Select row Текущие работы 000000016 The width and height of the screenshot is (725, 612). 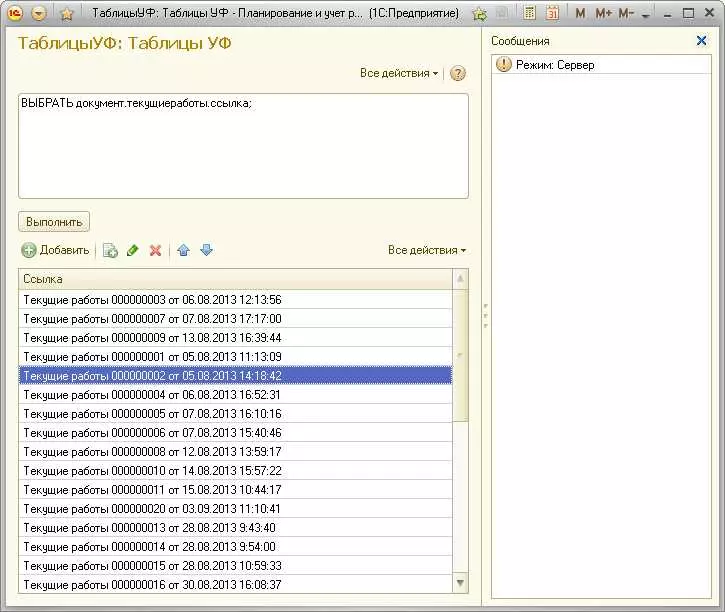[x=236, y=584]
